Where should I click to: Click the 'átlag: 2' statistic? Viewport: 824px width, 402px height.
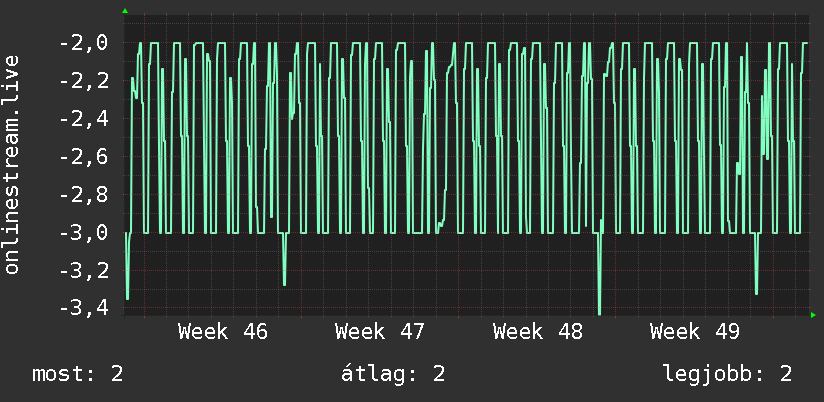(393, 374)
